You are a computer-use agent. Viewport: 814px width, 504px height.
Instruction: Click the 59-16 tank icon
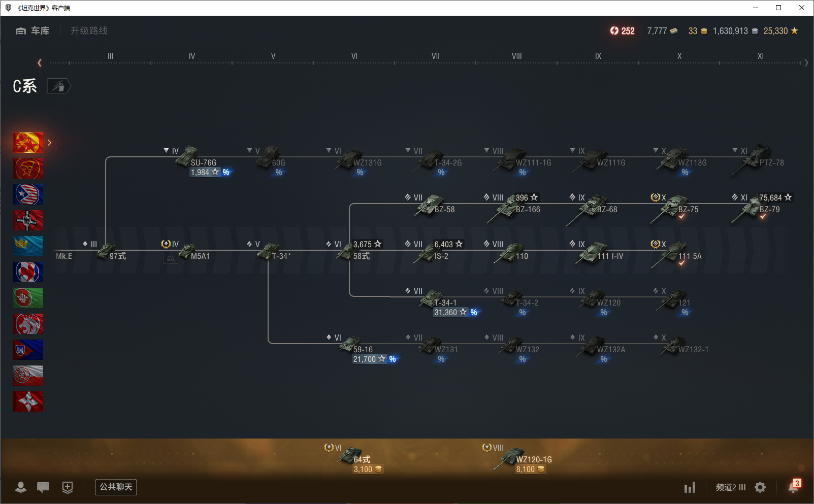click(349, 345)
